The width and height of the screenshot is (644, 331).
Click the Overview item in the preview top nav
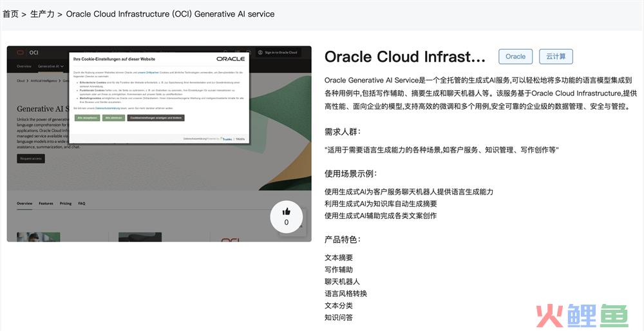click(x=24, y=66)
